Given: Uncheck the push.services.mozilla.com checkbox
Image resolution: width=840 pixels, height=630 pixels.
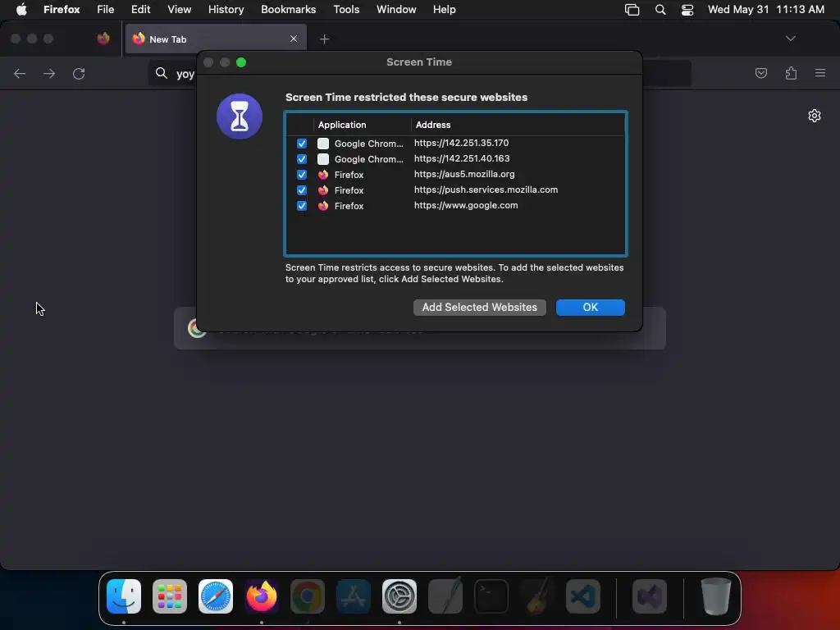Looking at the screenshot, I should click(x=302, y=190).
